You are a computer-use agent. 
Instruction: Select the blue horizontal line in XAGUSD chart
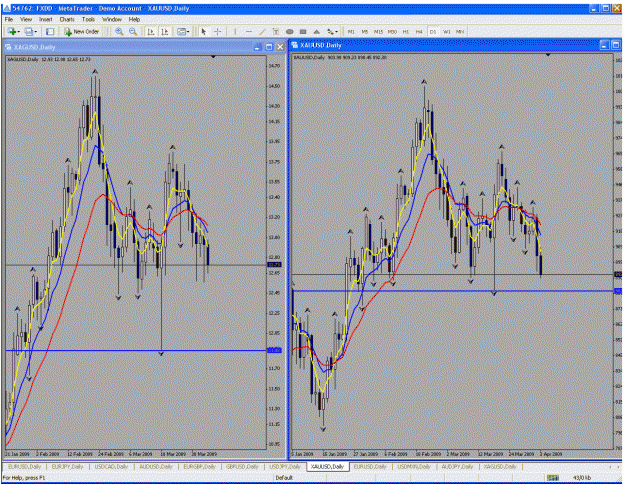pos(136,350)
